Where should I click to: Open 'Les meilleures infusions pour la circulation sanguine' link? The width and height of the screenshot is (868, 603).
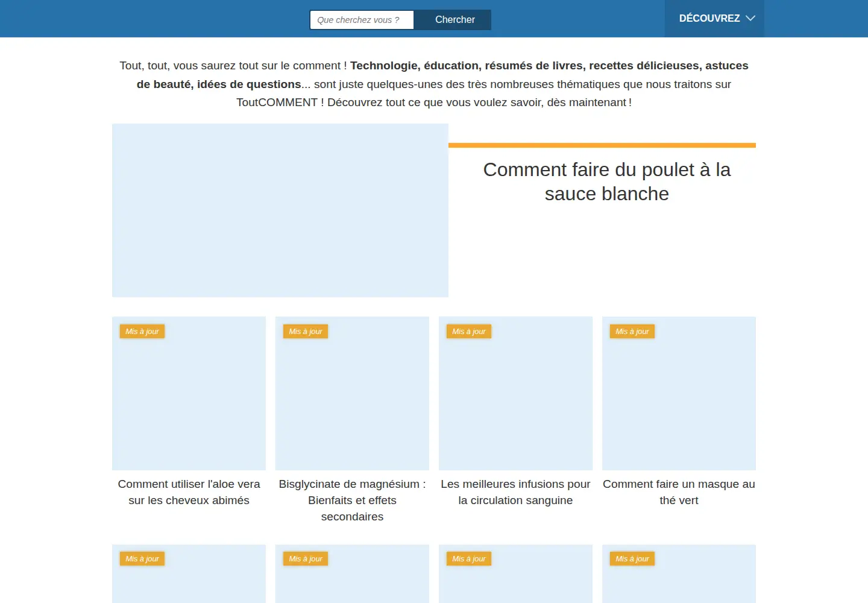coord(515,492)
